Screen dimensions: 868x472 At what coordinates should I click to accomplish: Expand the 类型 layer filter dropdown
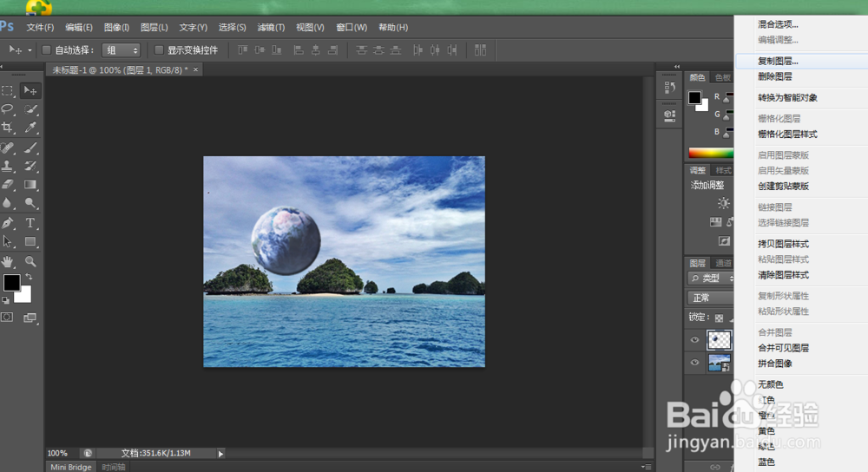(710, 279)
